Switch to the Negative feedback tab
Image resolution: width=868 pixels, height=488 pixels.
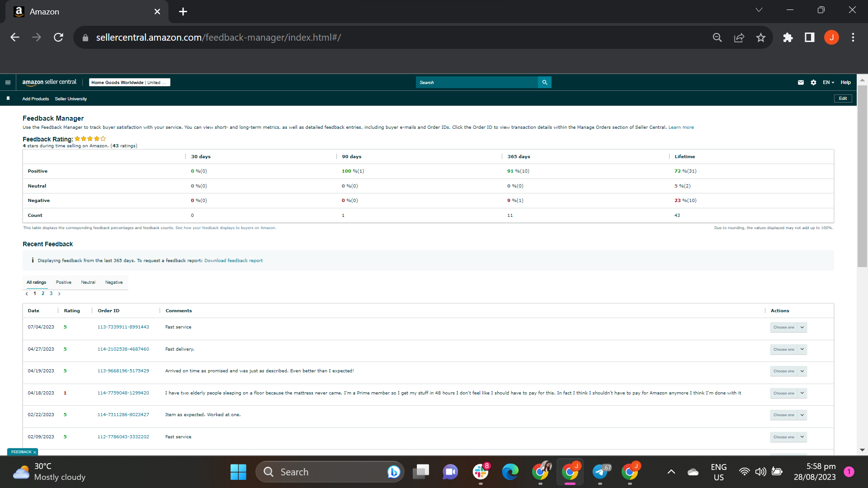(x=114, y=282)
